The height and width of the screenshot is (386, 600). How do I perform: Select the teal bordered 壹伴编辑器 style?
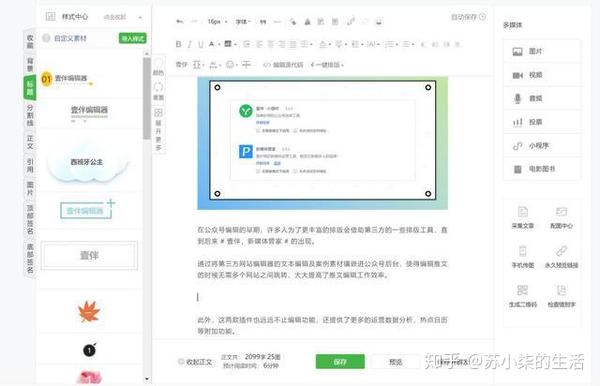pos(88,209)
